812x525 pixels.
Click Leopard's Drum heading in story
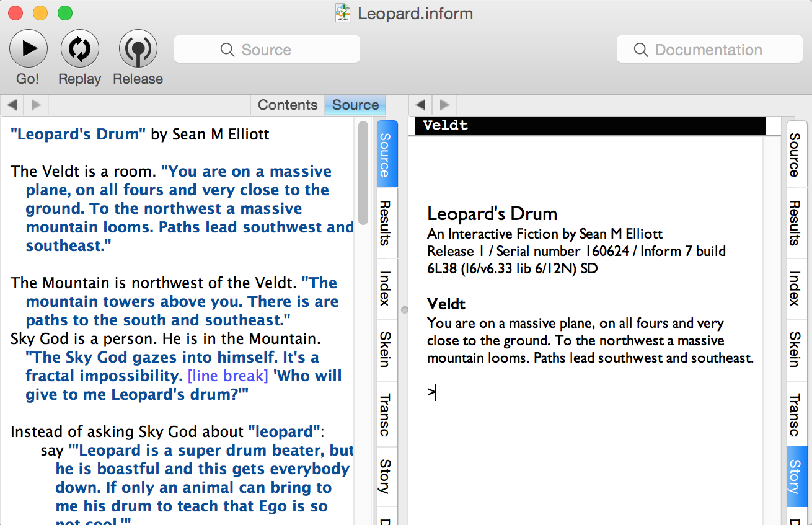(492, 214)
